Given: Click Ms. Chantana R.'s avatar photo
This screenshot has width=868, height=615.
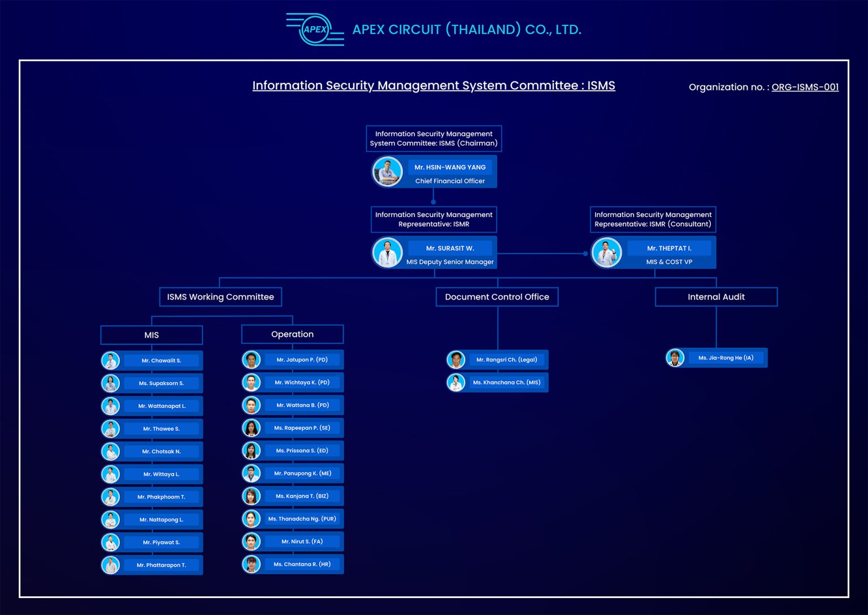Looking at the screenshot, I should point(251,564).
